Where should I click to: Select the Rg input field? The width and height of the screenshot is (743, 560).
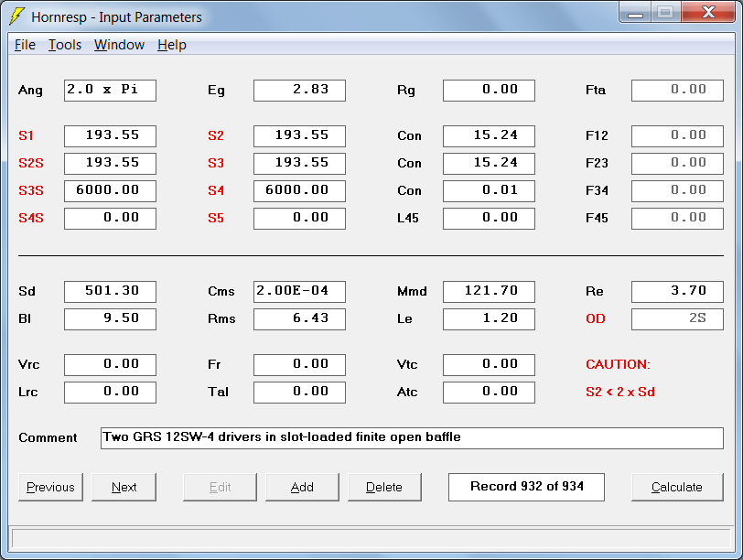[x=489, y=91]
